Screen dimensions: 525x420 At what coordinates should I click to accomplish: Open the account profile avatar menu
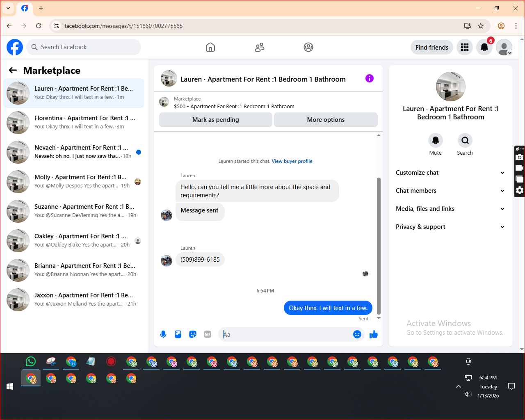(x=504, y=47)
